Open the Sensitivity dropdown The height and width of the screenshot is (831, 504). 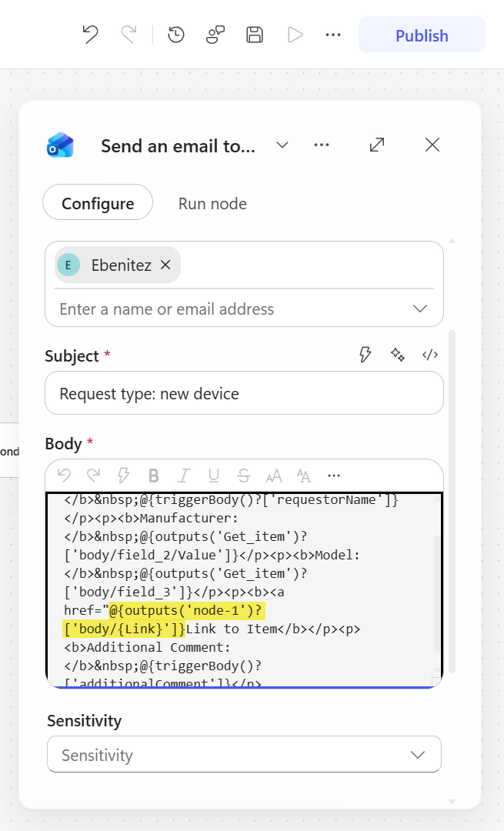[x=245, y=754]
